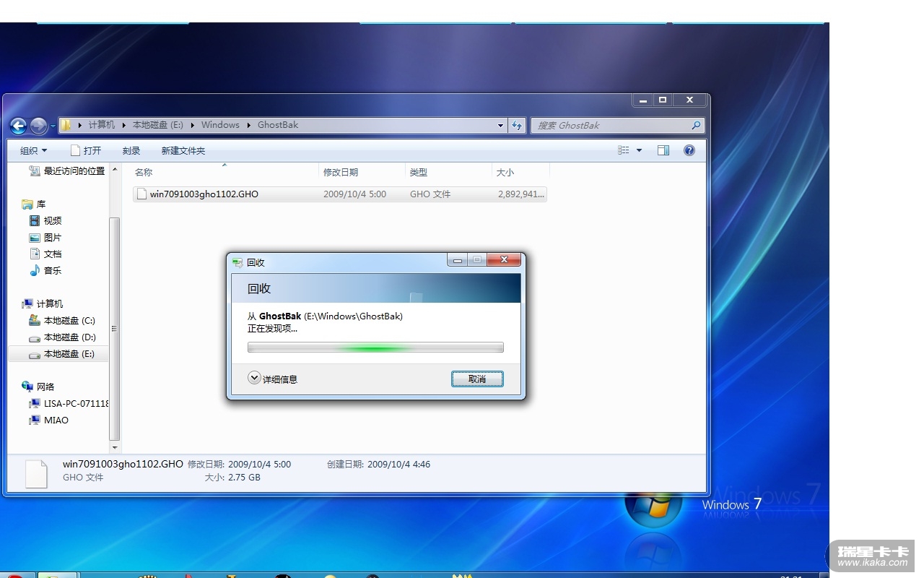Go forward with the Explorer forward arrow
This screenshot has width=924, height=578.
(39, 126)
